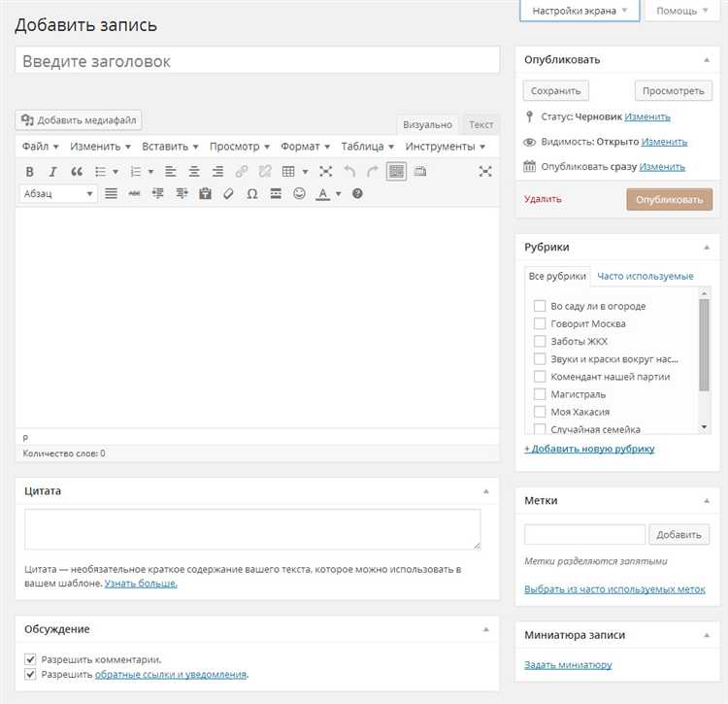728x704 pixels.
Task: Collapse the 'Опубликовать' panel
Action: point(707,60)
